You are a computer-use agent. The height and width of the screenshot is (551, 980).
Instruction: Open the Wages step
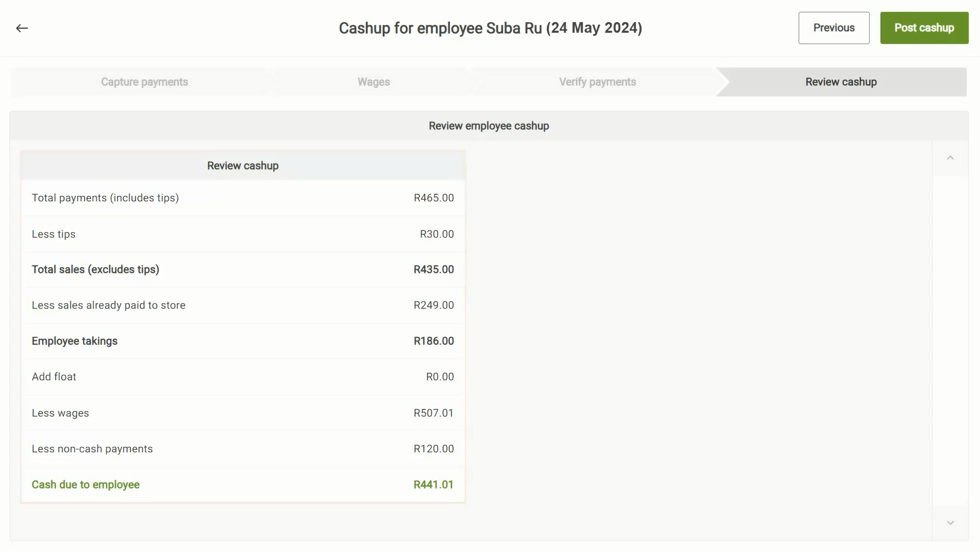373,82
